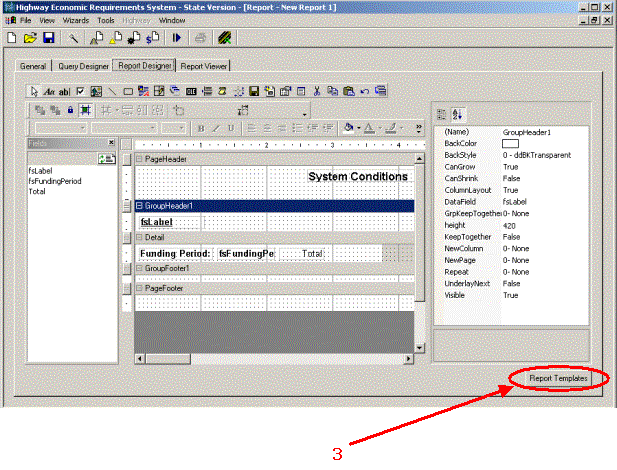
Task: Apply Bold formatting
Action: [x=201, y=128]
